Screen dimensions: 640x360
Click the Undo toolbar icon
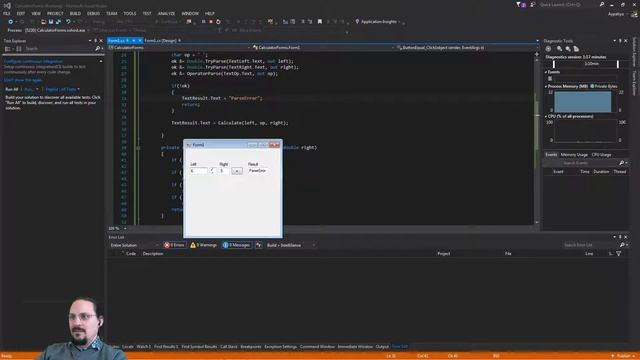click(x=68, y=22)
